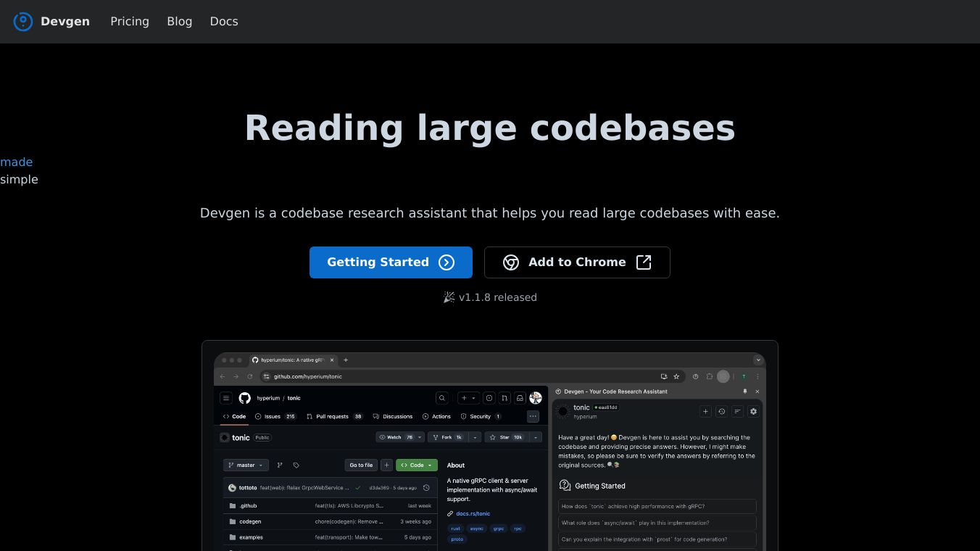Viewport: 980px width, 551px height.
Task: Close the Devgen side panel with the X
Action: (757, 391)
